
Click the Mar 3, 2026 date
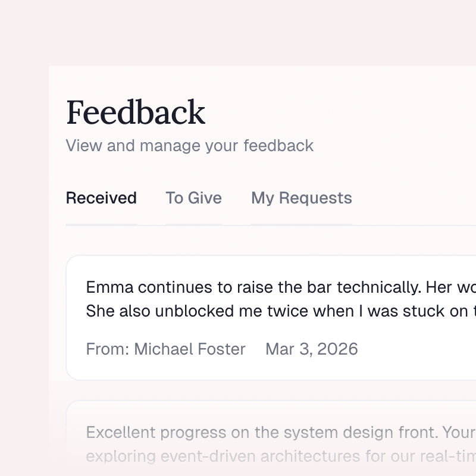pos(311,349)
